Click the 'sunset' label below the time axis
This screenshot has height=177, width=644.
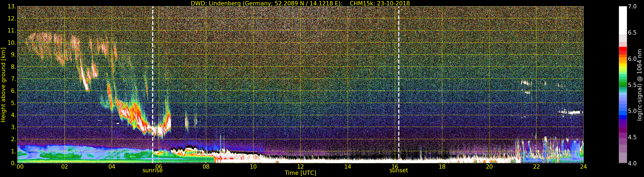pos(399,170)
